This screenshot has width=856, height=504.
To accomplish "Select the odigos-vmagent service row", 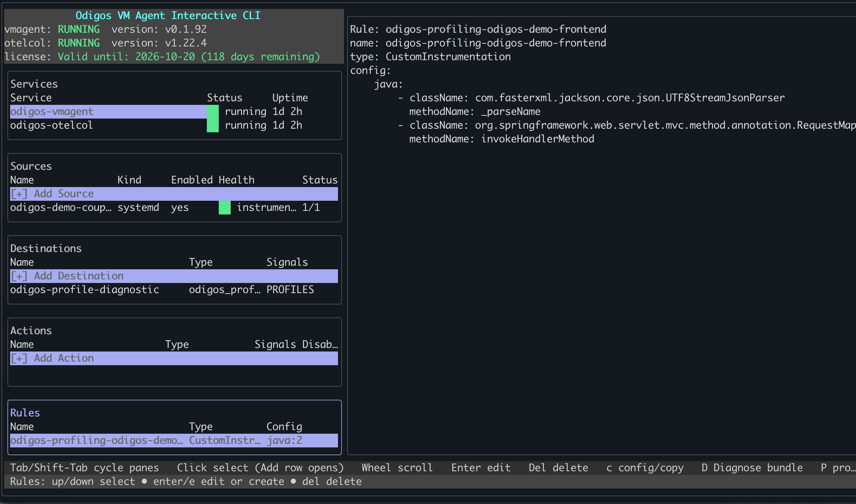I will pyautogui.click(x=174, y=111).
